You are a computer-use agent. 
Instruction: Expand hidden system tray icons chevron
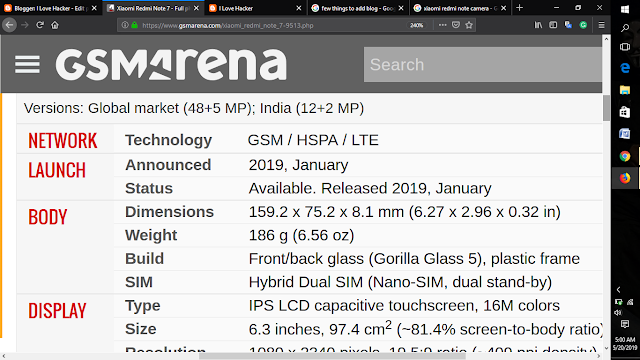618,289
